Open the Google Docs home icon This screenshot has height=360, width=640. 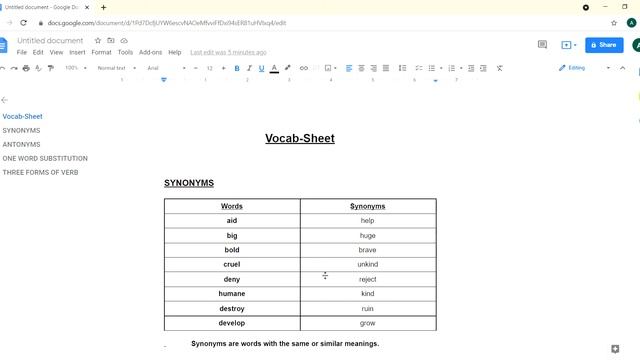(3, 45)
